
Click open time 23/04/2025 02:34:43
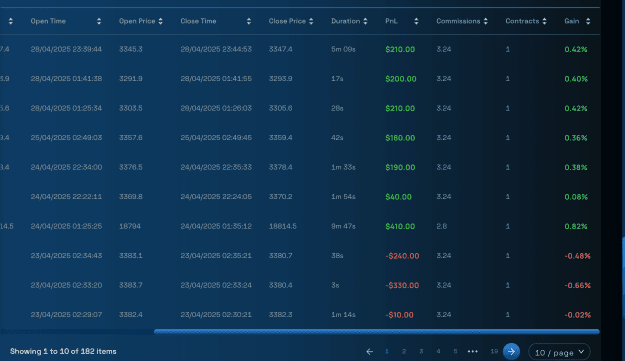coord(66,256)
